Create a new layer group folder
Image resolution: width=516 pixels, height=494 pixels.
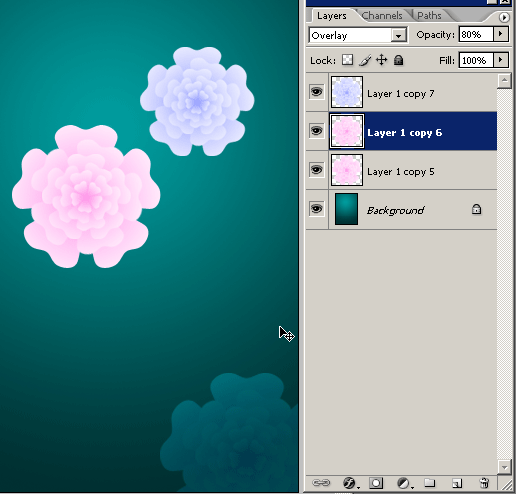click(x=430, y=483)
